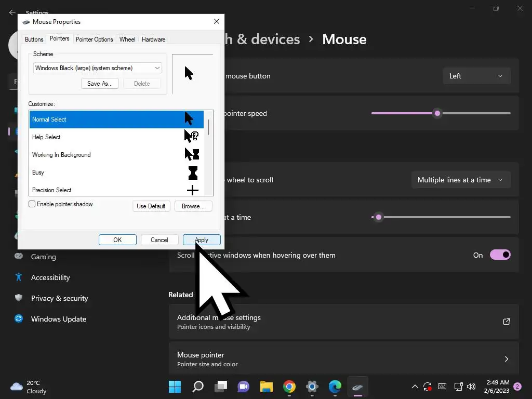The image size is (532, 399).
Task: Click the network tray icon
Action: pos(458,387)
